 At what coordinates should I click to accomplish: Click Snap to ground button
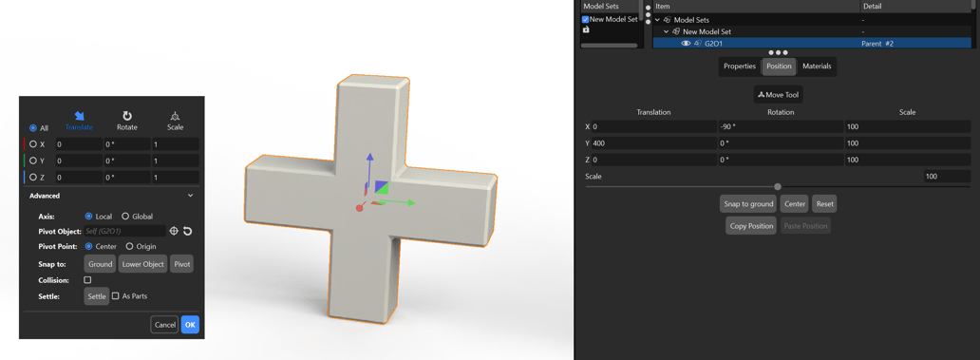pyautogui.click(x=748, y=204)
